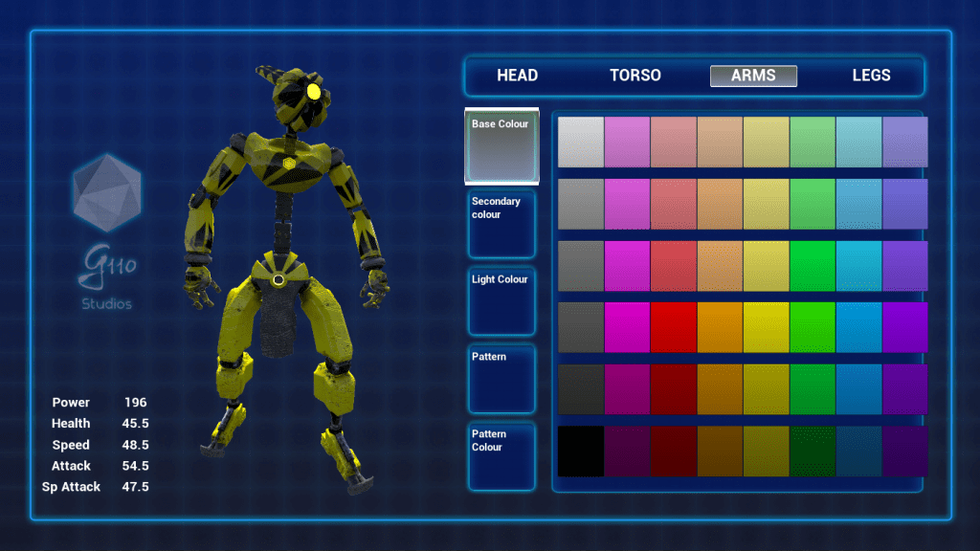Choose the darkest purple swatch in bottom-right corner
Image resolution: width=980 pixels, height=551 pixels.
905,451
